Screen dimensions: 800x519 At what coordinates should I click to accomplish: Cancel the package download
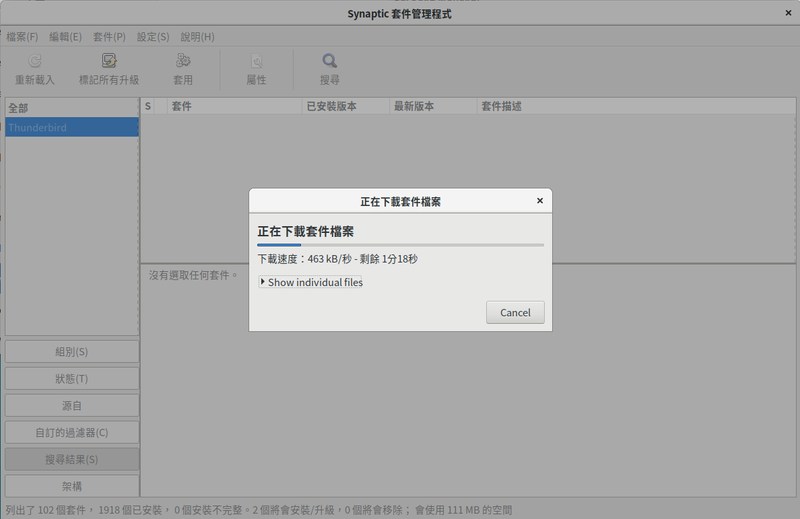point(515,312)
